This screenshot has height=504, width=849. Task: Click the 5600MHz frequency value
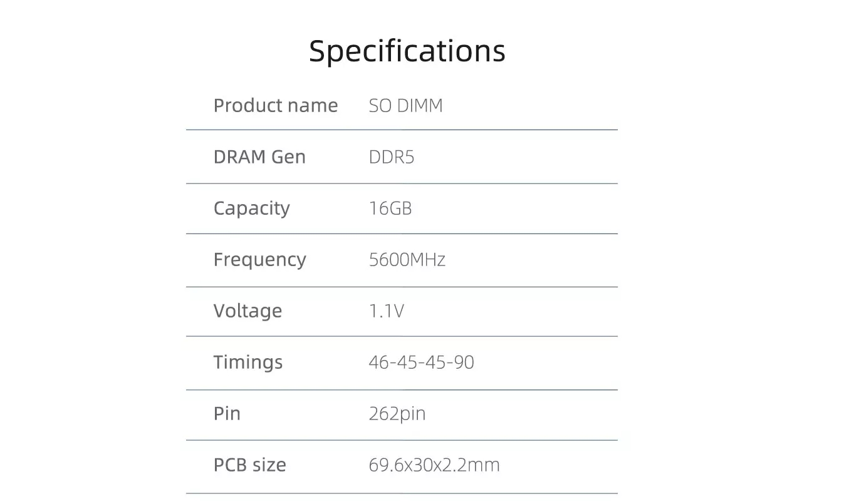tap(407, 259)
